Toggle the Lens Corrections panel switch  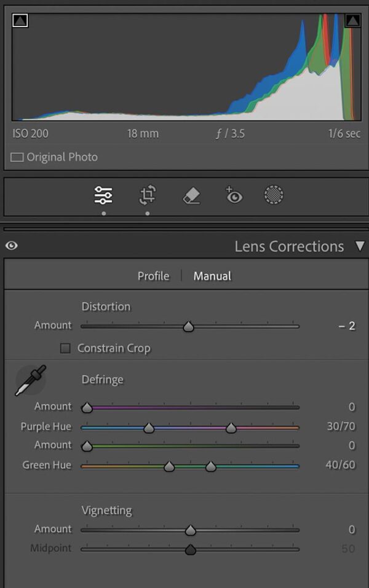(11, 246)
